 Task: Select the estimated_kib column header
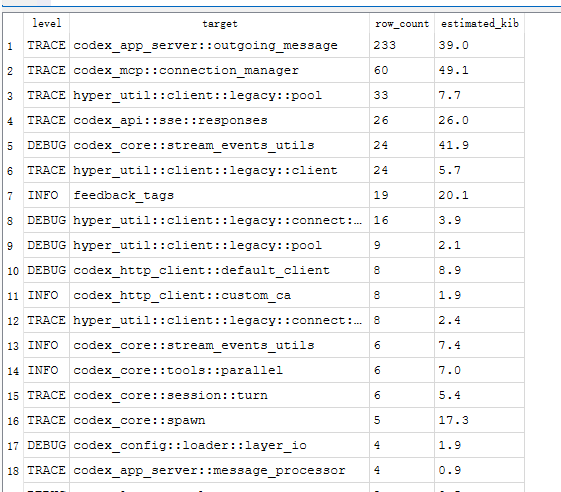tap(479, 24)
